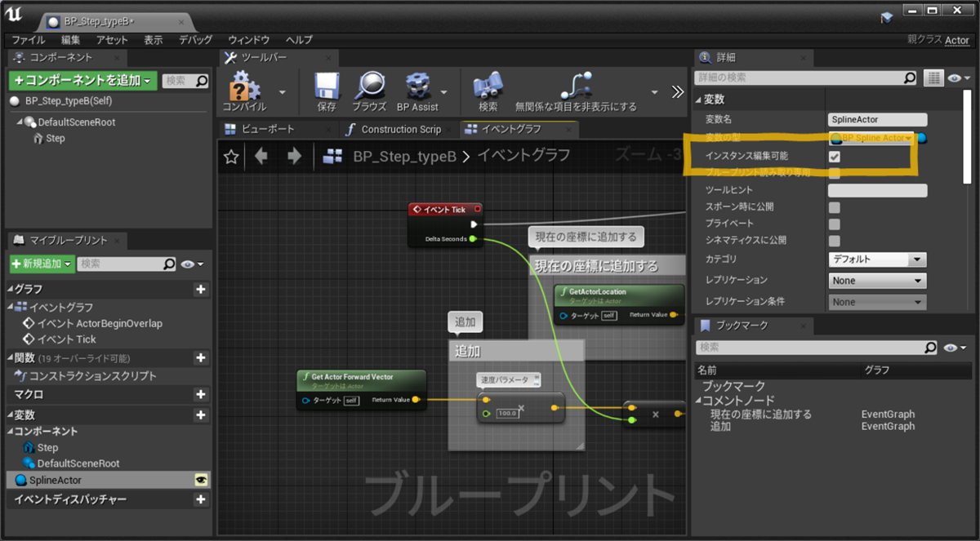Enable the プライベート checkbox
The height and width of the screenshot is (541, 980).
(835, 224)
